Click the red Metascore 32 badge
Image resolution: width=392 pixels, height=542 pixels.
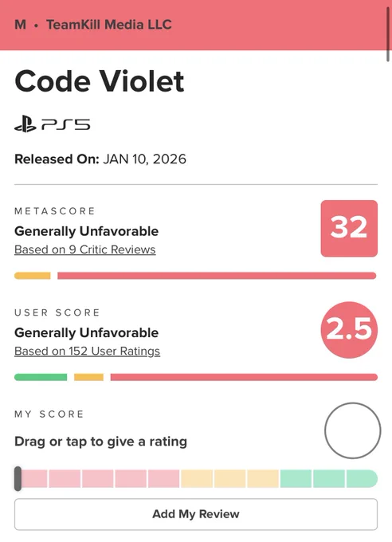point(349,229)
